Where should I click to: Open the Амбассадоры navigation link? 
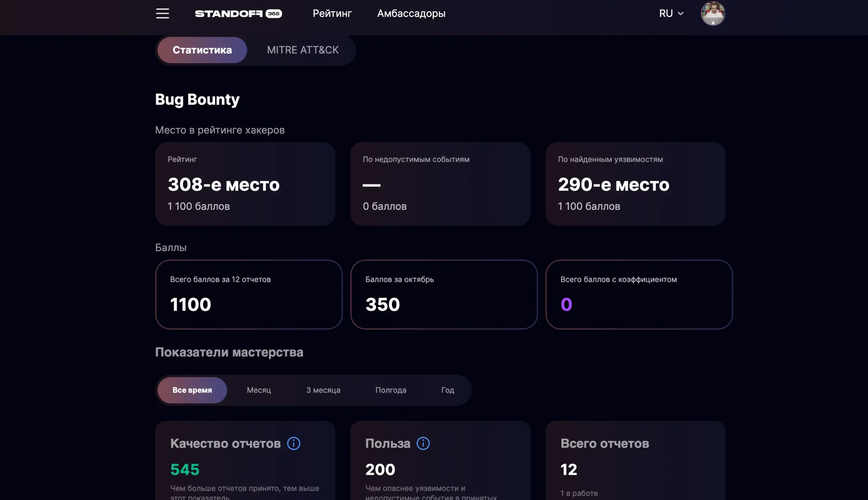411,14
